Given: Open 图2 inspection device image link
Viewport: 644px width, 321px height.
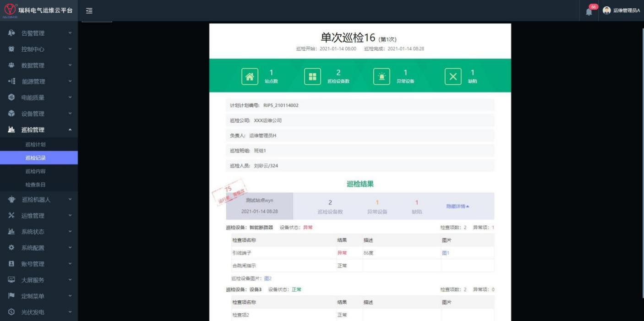Looking at the screenshot, I should pyautogui.click(x=267, y=278).
